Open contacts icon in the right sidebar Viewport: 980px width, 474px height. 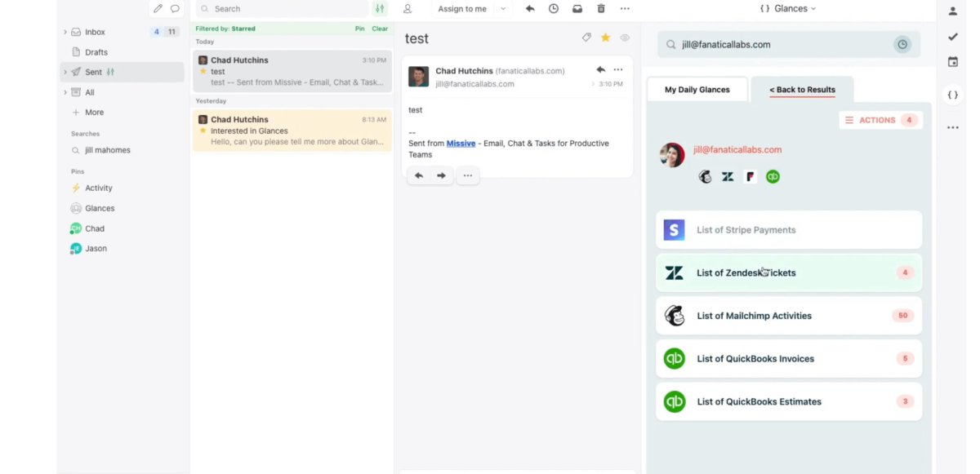pyautogui.click(x=952, y=11)
